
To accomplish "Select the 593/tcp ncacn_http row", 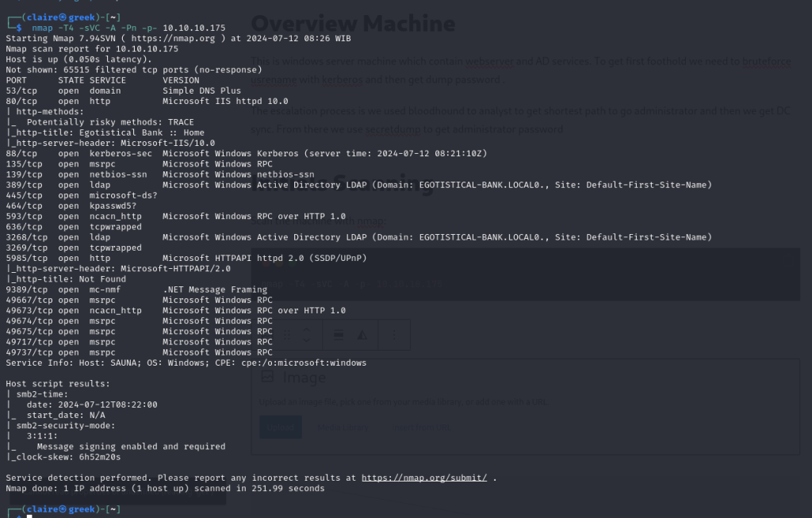I will 175,216.
